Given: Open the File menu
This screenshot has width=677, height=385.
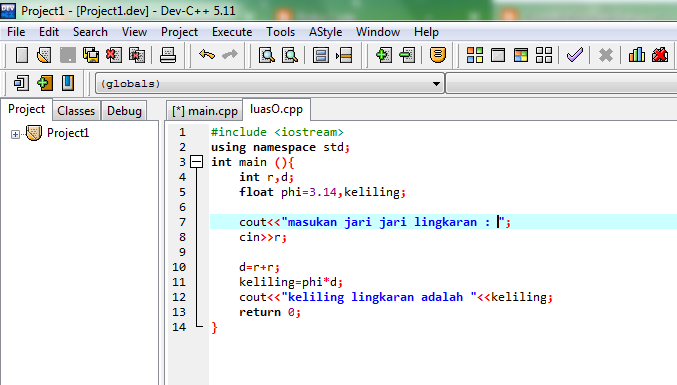Looking at the screenshot, I should click(16, 32).
